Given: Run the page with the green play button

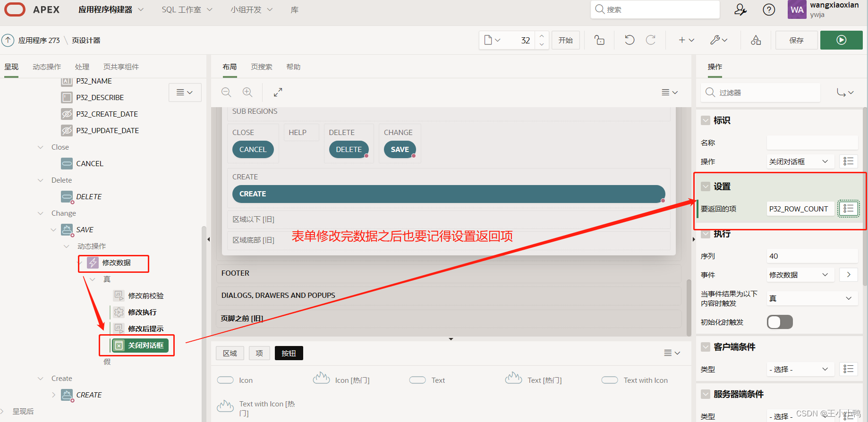Looking at the screenshot, I should (841, 40).
